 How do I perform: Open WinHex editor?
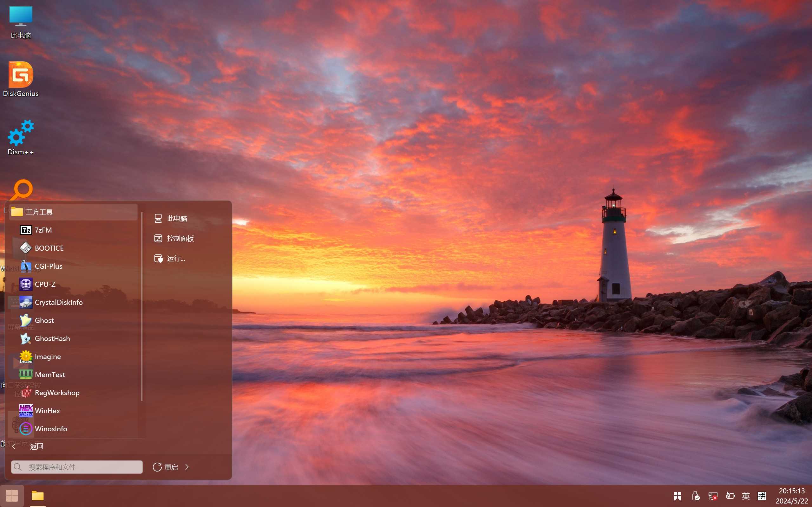tap(47, 411)
